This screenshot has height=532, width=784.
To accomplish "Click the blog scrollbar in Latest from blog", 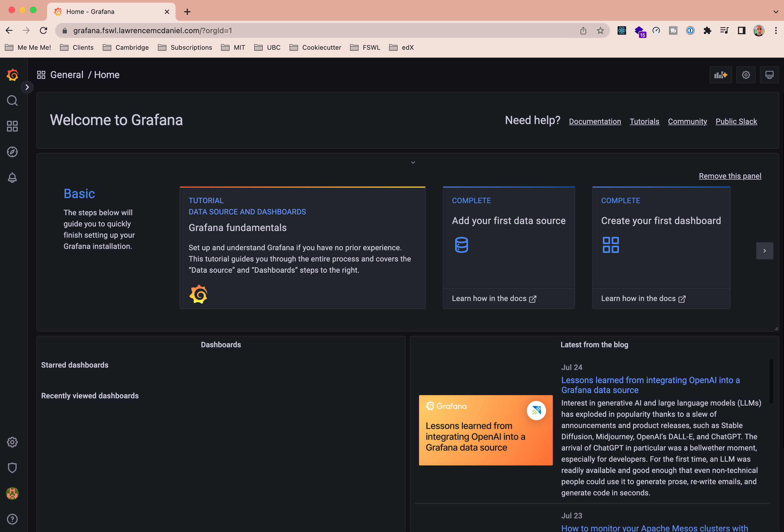I will [771, 381].
